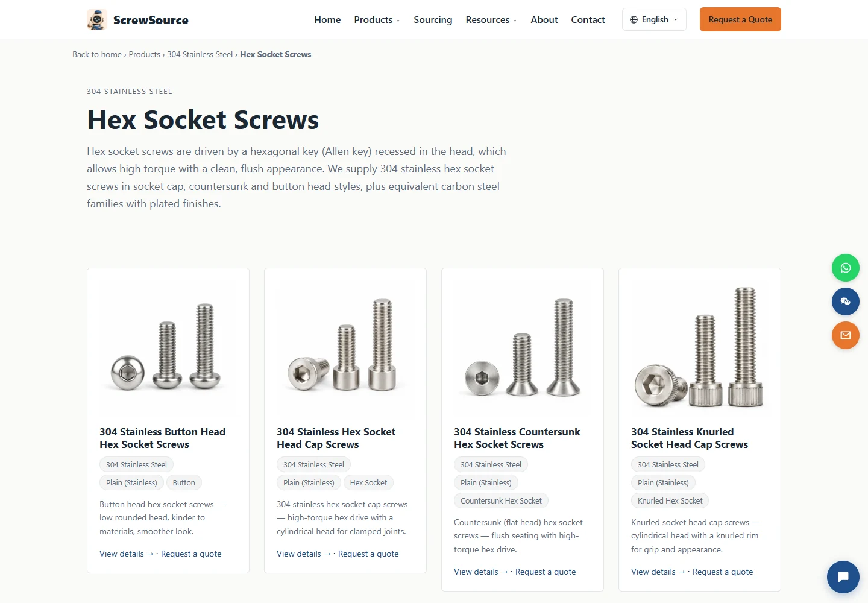Screen dimensions: 868x603
Task: Go to Products breadcrumb link
Action: pos(145,54)
